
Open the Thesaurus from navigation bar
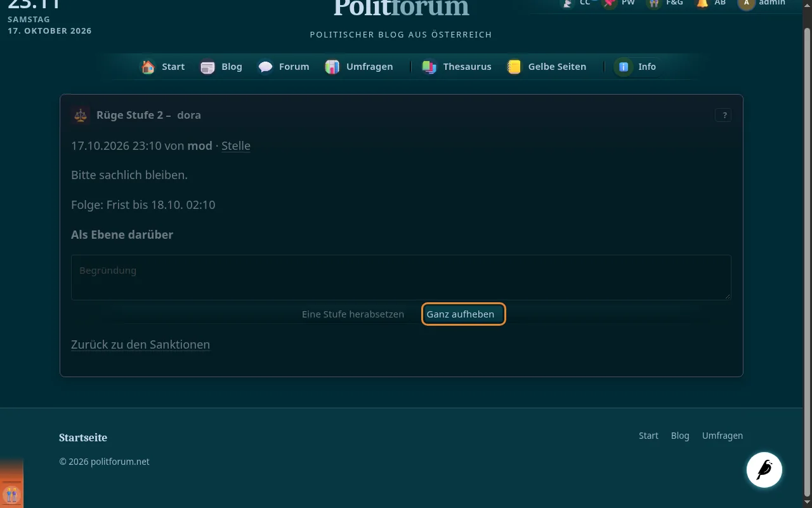point(457,67)
